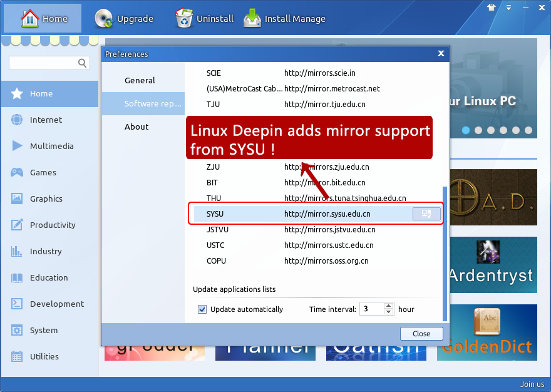
Task: Click the Close button in Preferences
Action: pos(421,334)
